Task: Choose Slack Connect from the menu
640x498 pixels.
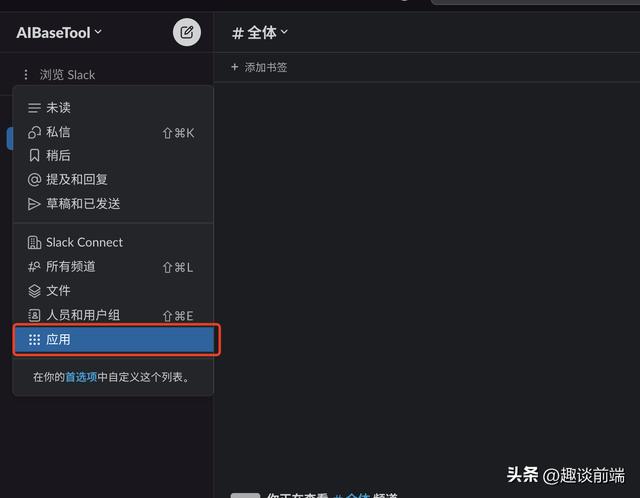Action: point(84,242)
